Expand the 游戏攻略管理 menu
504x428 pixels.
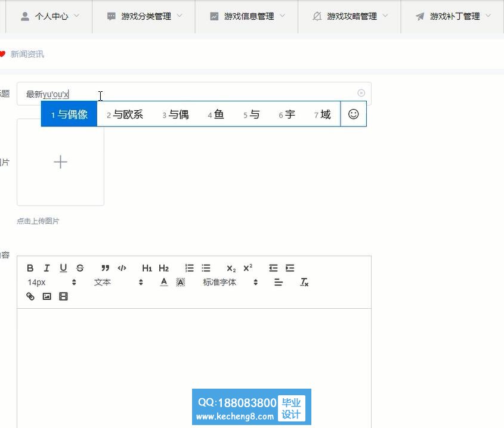(350, 16)
